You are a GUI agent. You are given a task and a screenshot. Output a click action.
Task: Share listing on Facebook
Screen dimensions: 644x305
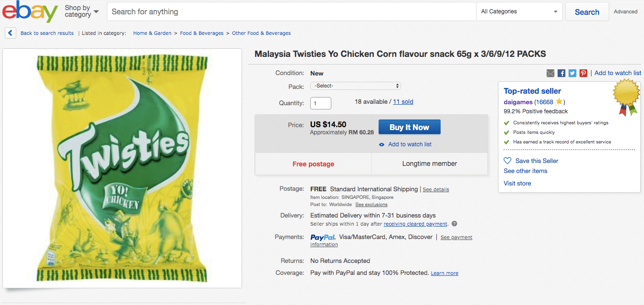pos(561,73)
